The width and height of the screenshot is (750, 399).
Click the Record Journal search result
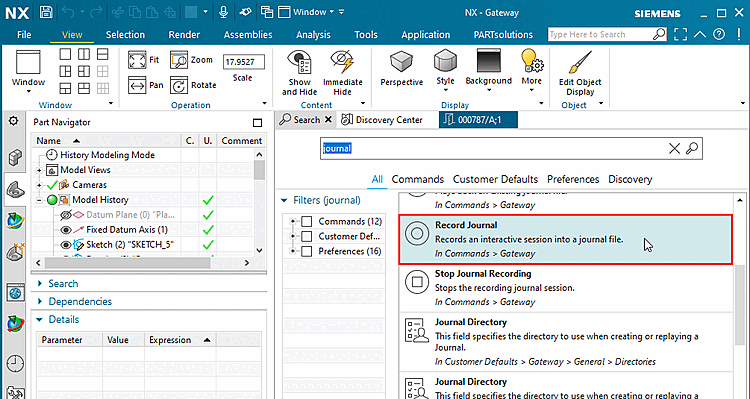[x=565, y=239]
